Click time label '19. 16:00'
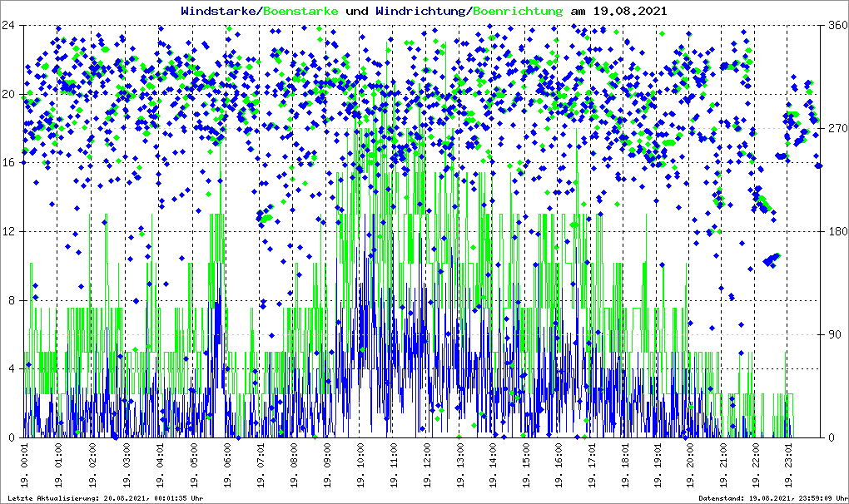This screenshot has width=849, height=504. 560,465
